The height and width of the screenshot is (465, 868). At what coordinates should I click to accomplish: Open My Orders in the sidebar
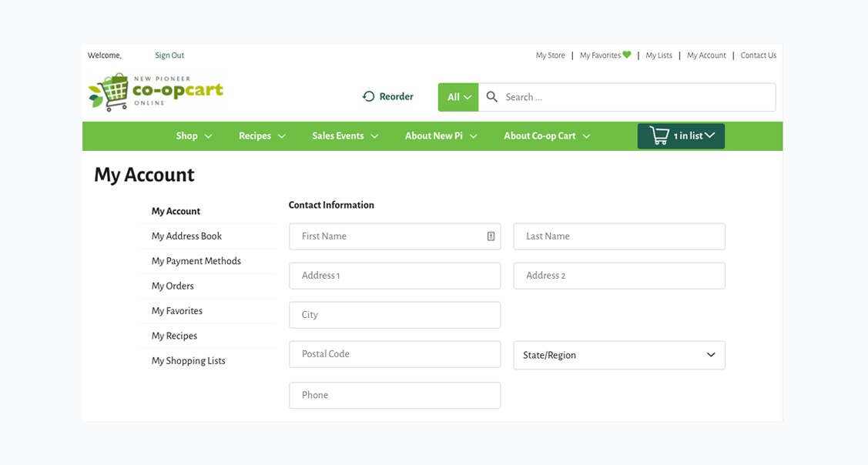[173, 286]
